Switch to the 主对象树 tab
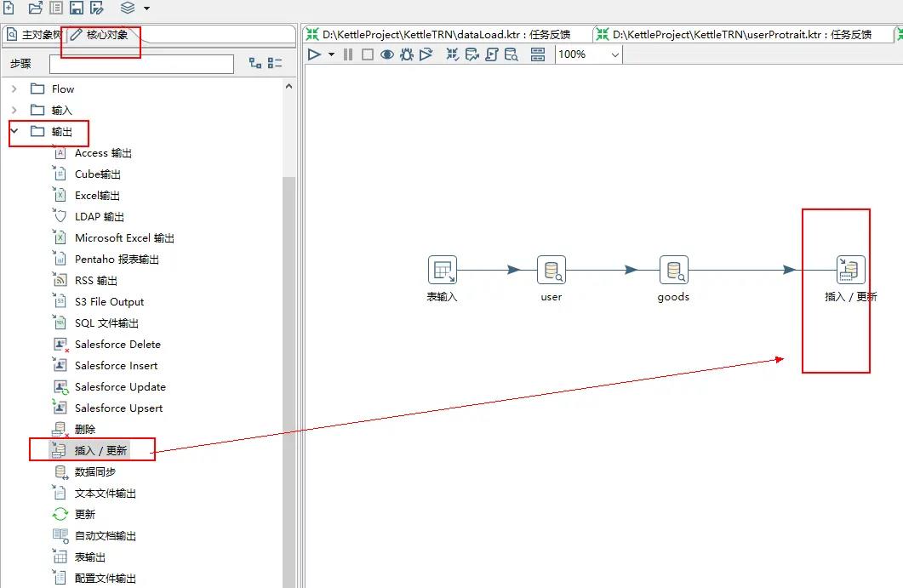This screenshot has width=903, height=588. tap(34, 35)
